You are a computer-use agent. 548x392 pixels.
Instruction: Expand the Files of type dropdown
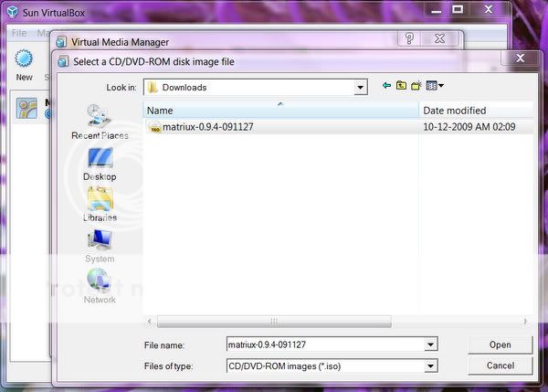[430, 366]
